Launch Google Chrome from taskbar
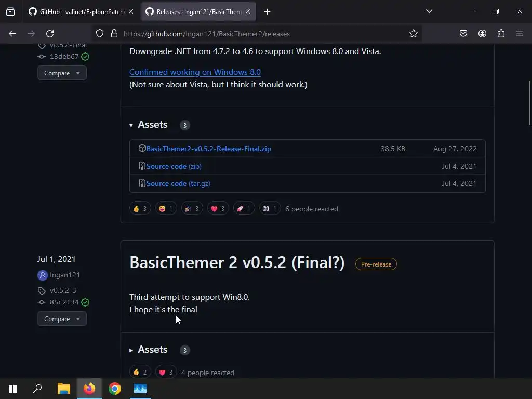Image resolution: width=532 pixels, height=399 pixels. click(115, 389)
